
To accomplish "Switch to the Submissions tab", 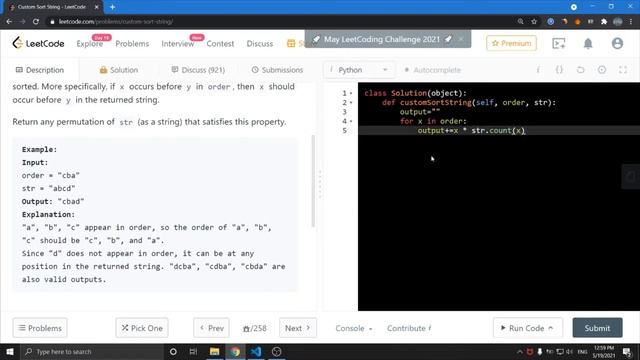I will 277,70.
